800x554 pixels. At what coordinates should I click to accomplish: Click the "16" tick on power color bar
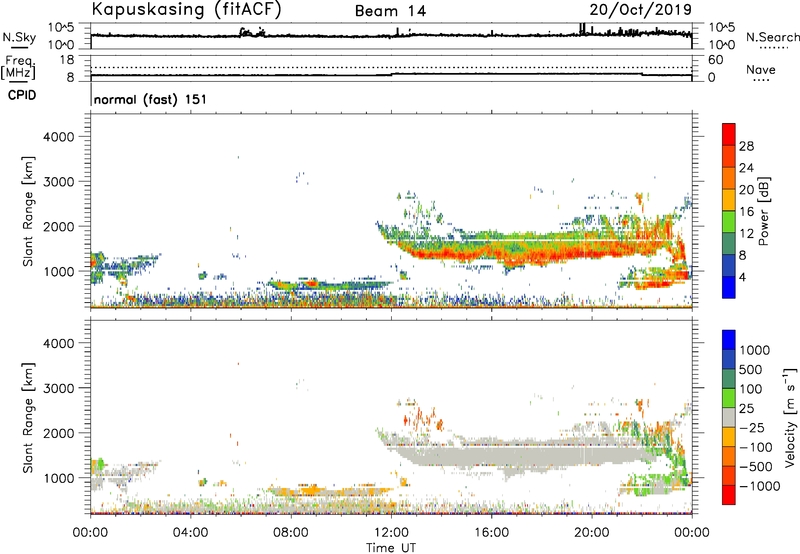(746, 212)
